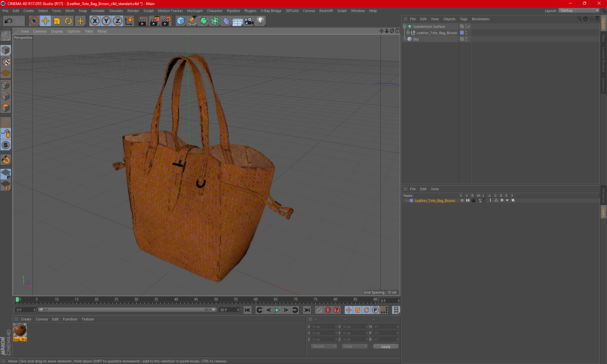Toggle viewport maximize icon

397,31
